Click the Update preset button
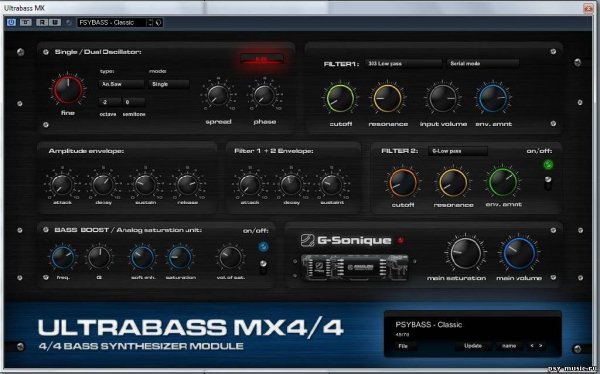This screenshot has height=374, width=600. pos(473,346)
